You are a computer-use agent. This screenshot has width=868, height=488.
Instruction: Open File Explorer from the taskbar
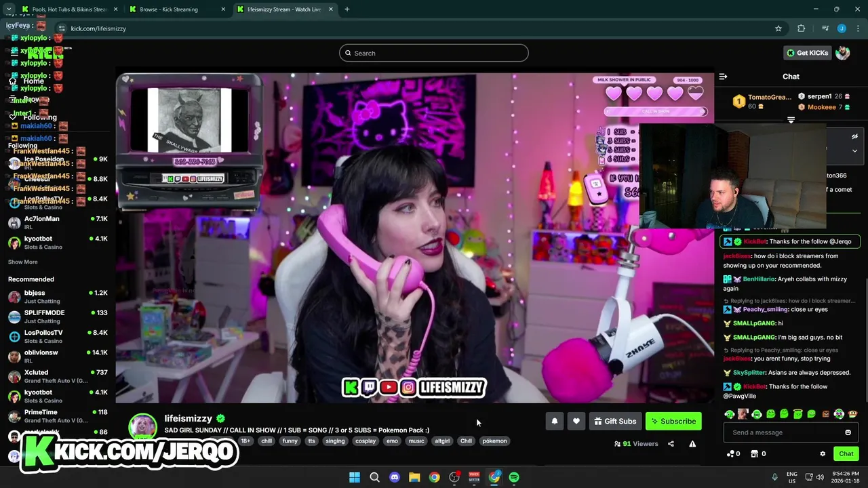click(414, 477)
